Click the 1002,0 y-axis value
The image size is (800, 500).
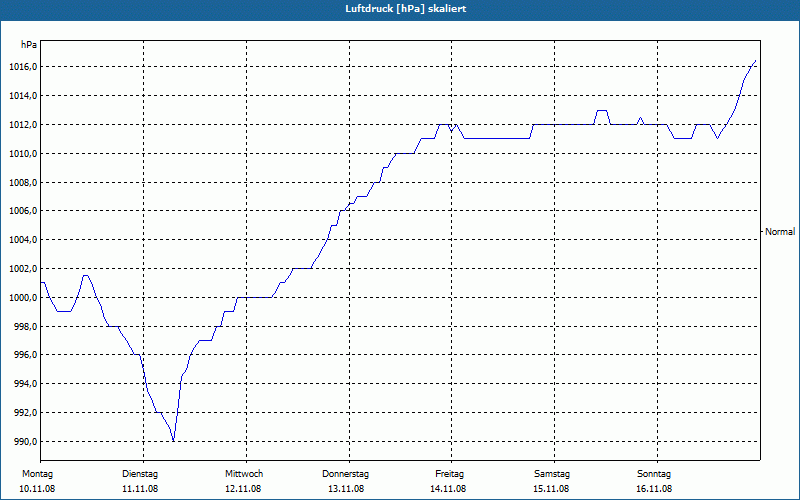pos(23,269)
